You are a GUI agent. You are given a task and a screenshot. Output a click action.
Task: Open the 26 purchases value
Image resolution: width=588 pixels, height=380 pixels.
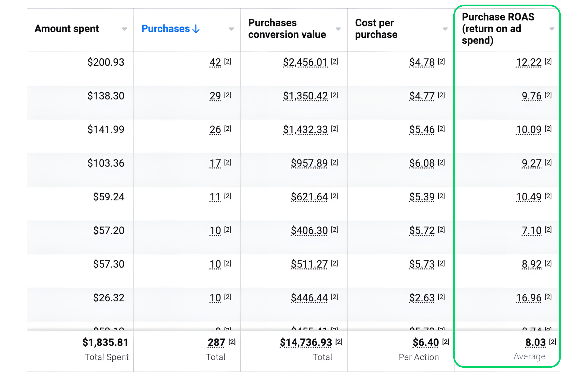(215, 129)
